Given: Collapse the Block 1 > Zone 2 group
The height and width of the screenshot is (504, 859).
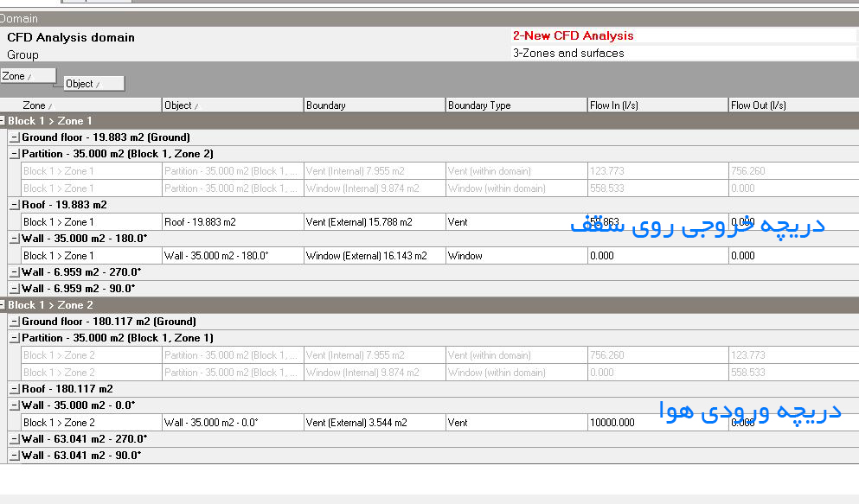Looking at the screenshot, I should pos(3,305).
